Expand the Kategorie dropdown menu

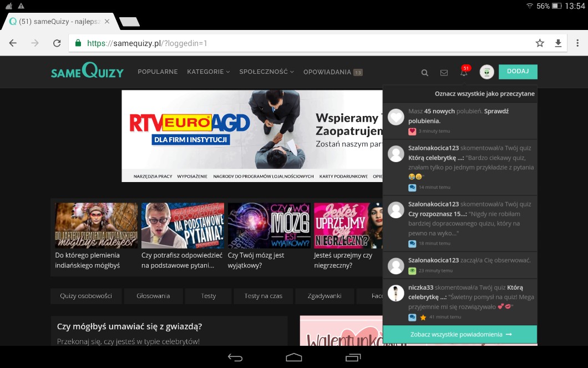tap(208, 72)
